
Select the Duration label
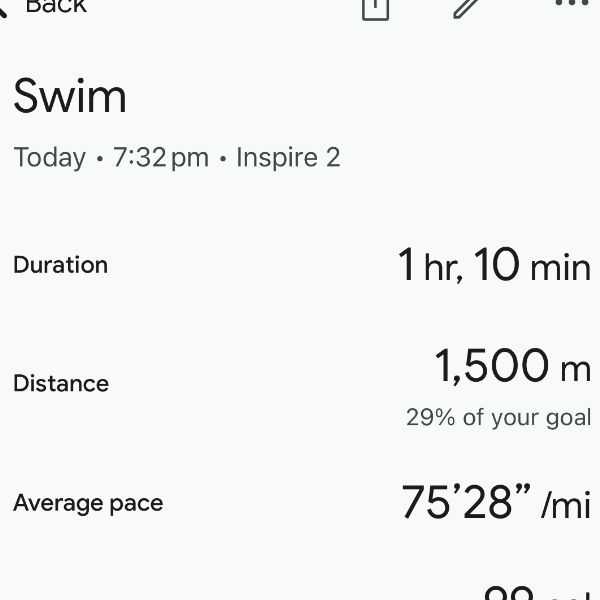(x=60, y=265)
